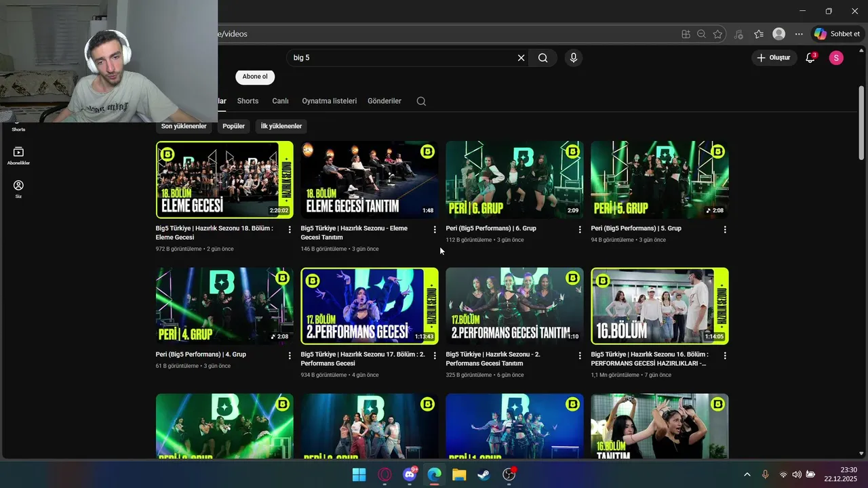
Task: Open the pink S account avatar menu
Action: (836, 58)
